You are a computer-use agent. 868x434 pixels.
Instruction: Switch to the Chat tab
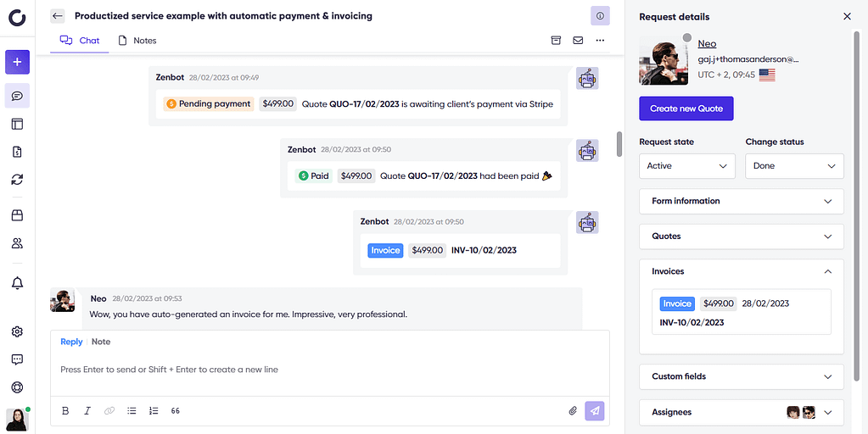[80, 41]
